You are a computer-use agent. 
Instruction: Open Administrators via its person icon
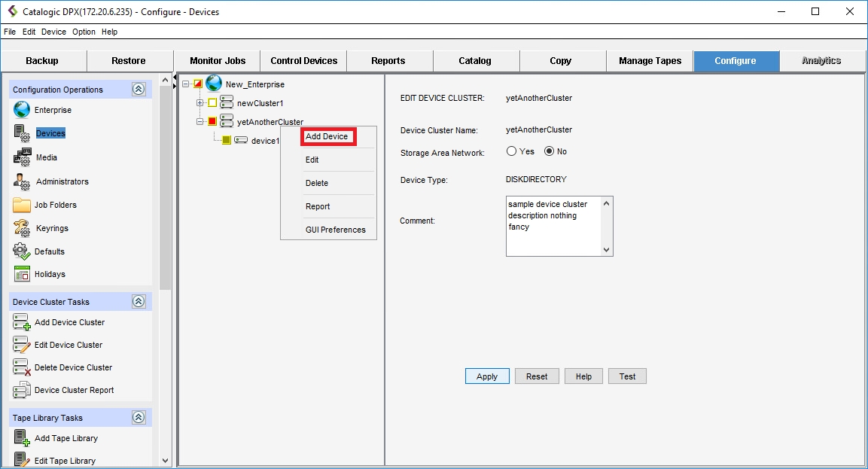point(22,181)
